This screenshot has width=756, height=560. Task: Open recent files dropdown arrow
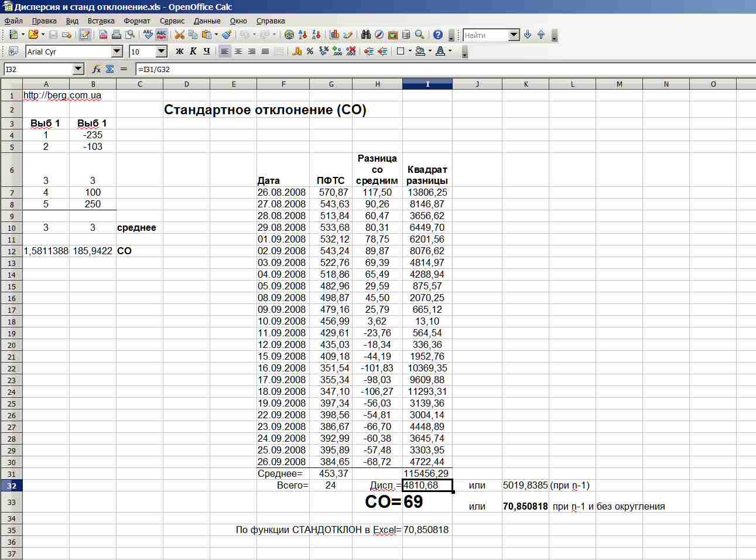pos(43,35)
